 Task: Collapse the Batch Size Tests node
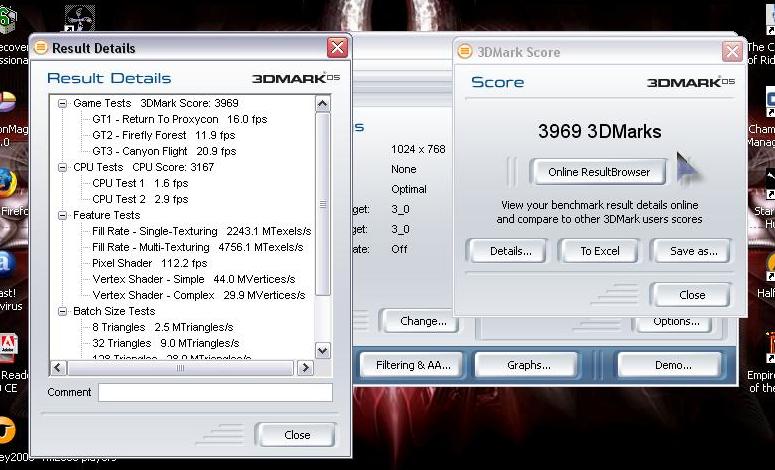click(x=63, y=311)
